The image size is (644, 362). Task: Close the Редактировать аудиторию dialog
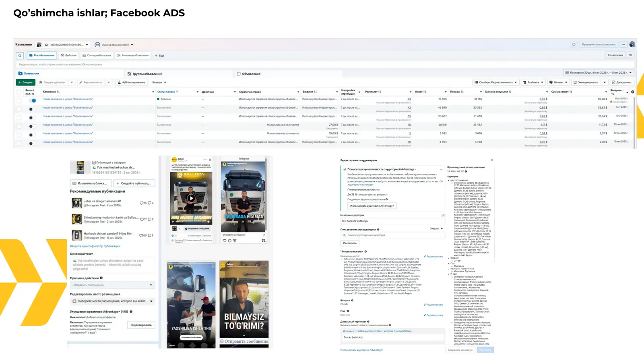[492, 160]
